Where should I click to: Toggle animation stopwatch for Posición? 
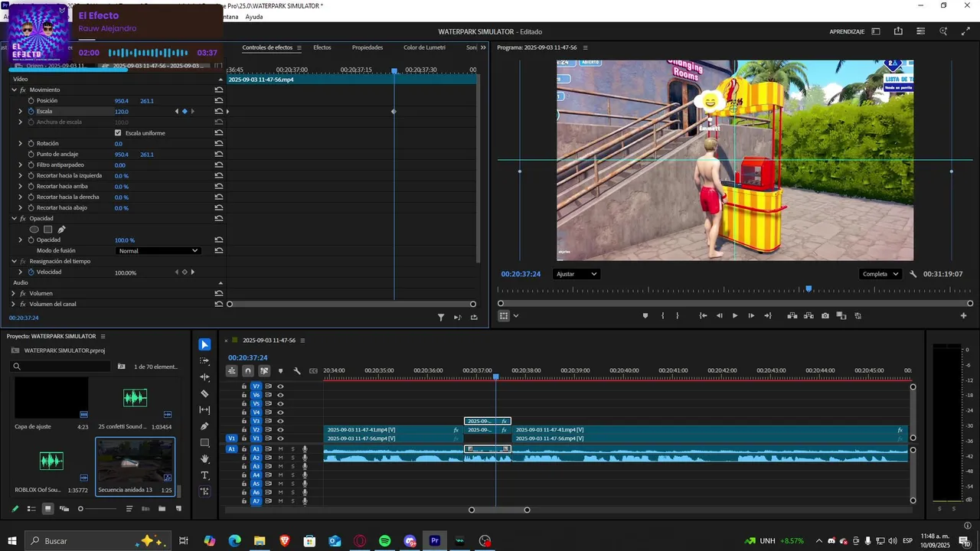[x=31, y=100]
